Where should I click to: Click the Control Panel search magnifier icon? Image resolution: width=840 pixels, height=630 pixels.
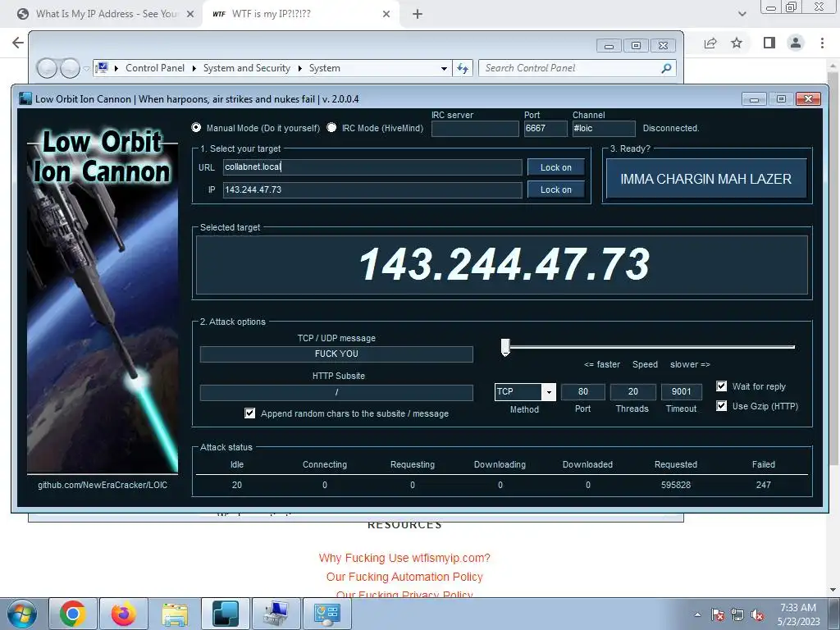click(x=666, y=68)
